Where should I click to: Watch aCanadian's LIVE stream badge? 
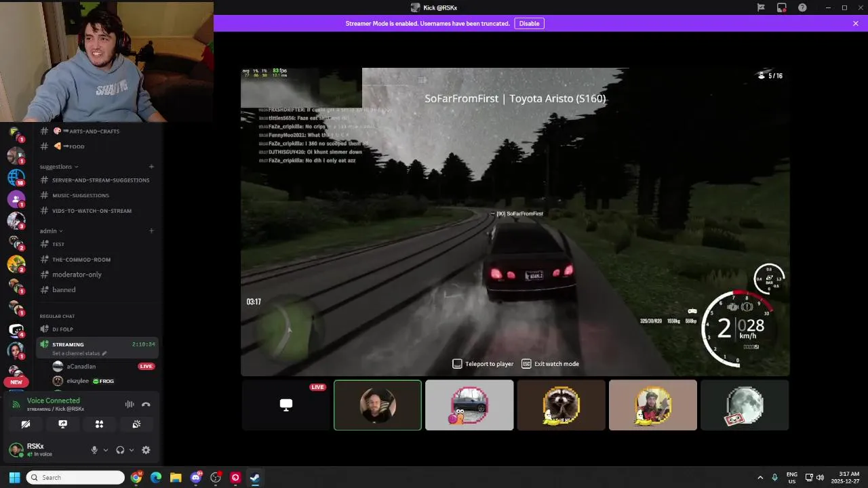pyautogui.click(x=146, y=367)
